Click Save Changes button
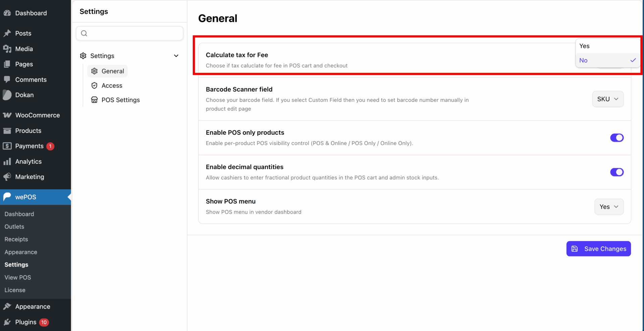This screenshot has height=331, width=644. click(x=599, y=249)
